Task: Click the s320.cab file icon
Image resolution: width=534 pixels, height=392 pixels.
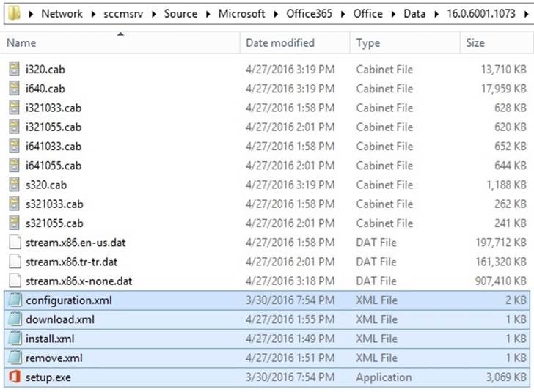Action: [x=14, y=185]
